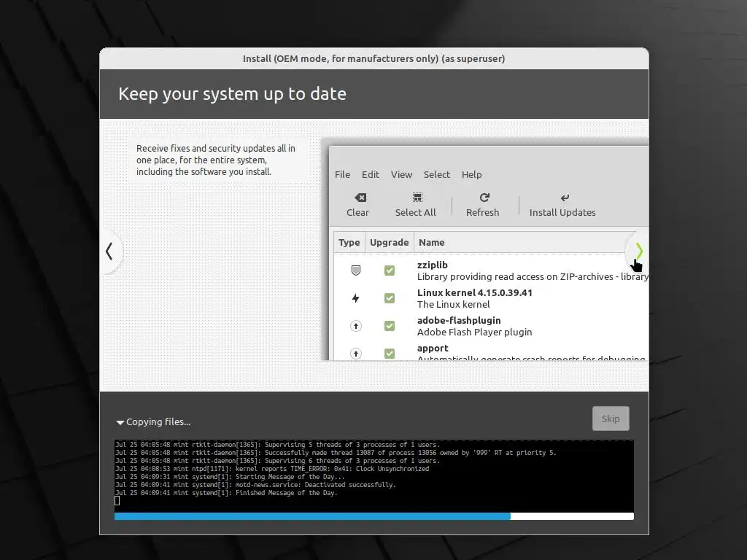This screenshot has width=747, height=560.
Task: Open the Select menu
Action: (x=436, y=174)
